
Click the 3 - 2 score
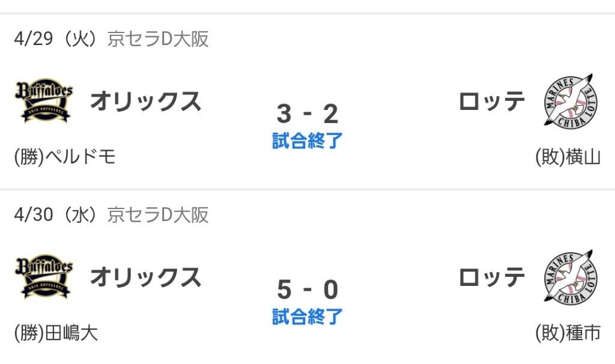tap(307, 113)
